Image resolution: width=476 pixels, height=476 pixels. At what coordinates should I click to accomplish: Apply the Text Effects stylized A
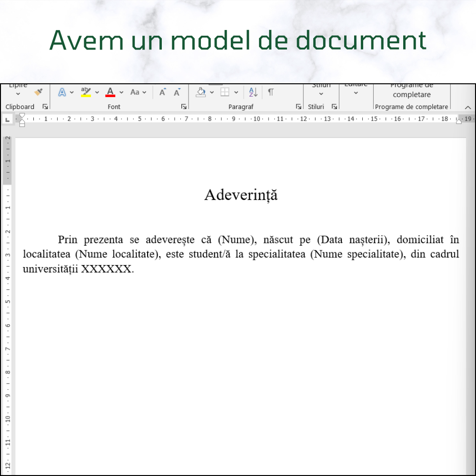pos(62,92)
